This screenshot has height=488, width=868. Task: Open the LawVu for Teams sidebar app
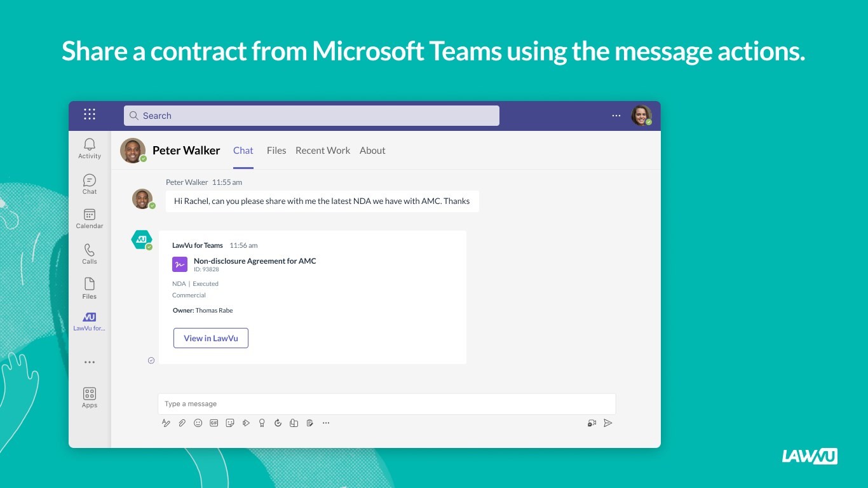90,322
